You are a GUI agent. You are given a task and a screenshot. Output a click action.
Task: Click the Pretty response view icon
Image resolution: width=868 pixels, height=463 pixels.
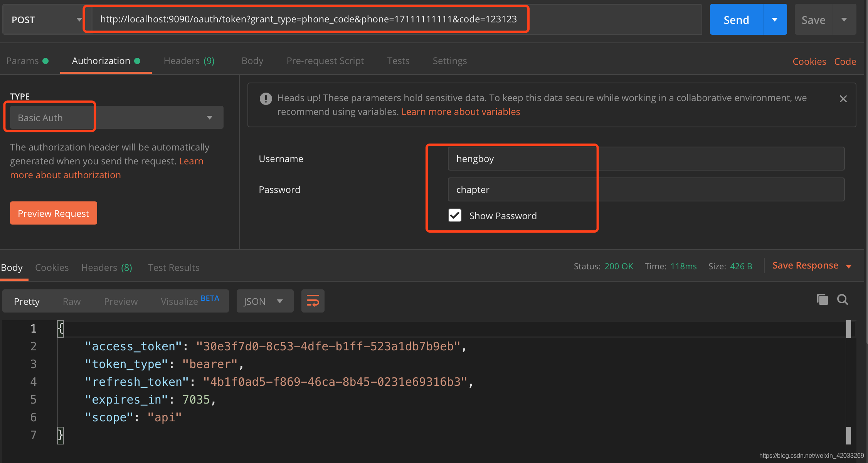(x=27, y=301)
